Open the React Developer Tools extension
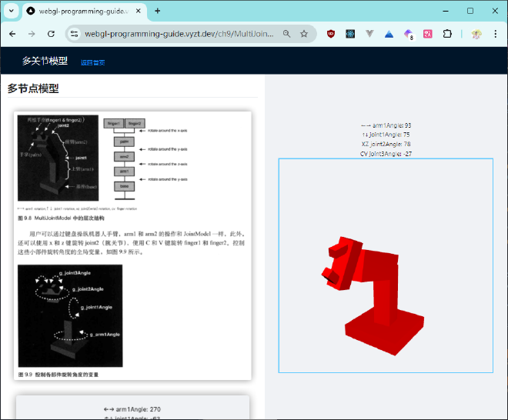 (350, 34)
